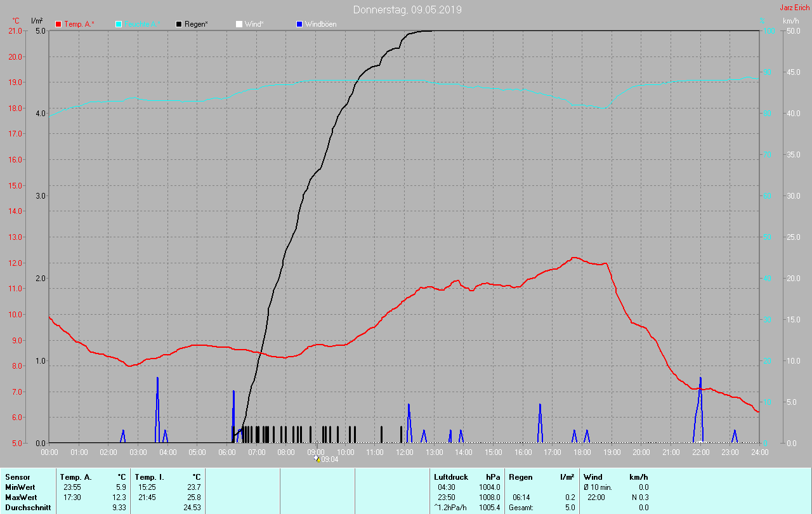Click the Temp. A. maximum time '17:30'
The height and width of the screenshot is (514, 812).
point(72,498)
